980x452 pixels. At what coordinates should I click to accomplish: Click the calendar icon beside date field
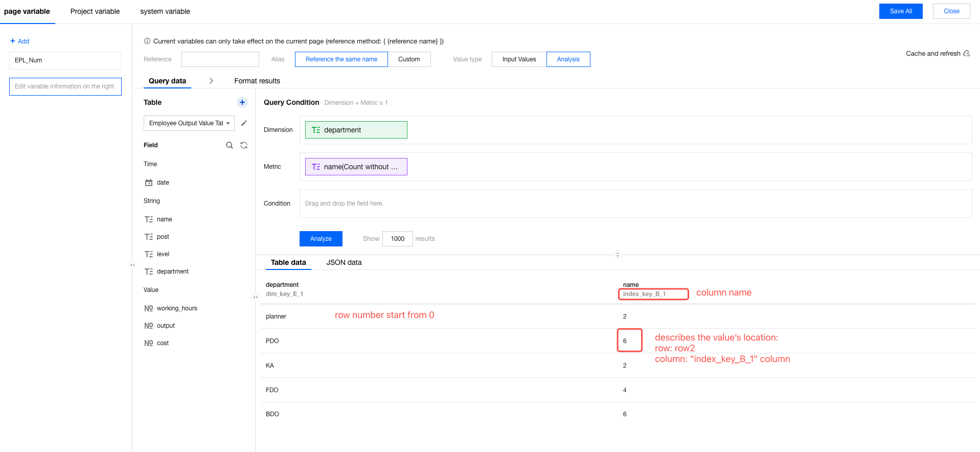pyautogui.click(x=149, y=183)
